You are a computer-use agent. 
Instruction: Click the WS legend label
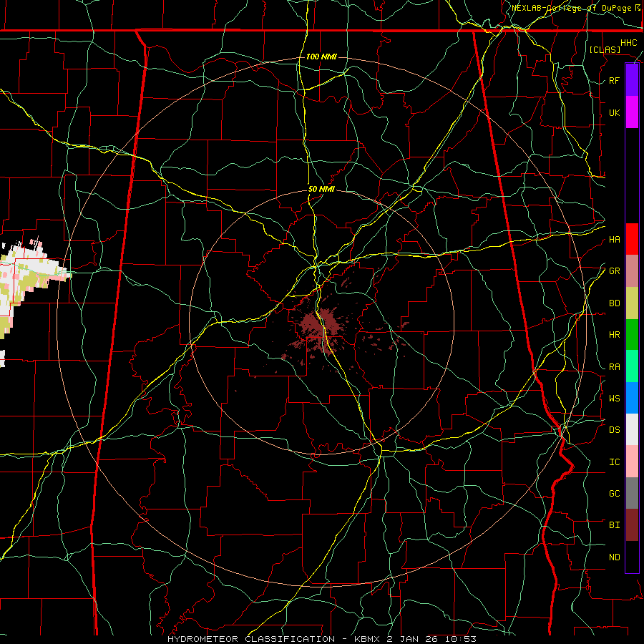(614, 398)
